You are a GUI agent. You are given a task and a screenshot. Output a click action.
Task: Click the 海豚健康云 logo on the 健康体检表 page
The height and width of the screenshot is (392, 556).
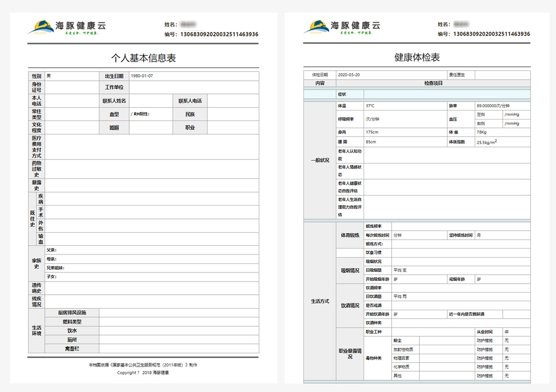point(342,27)
